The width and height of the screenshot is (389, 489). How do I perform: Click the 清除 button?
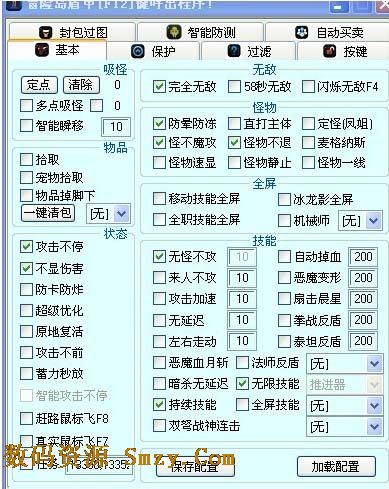click(81, 85)
